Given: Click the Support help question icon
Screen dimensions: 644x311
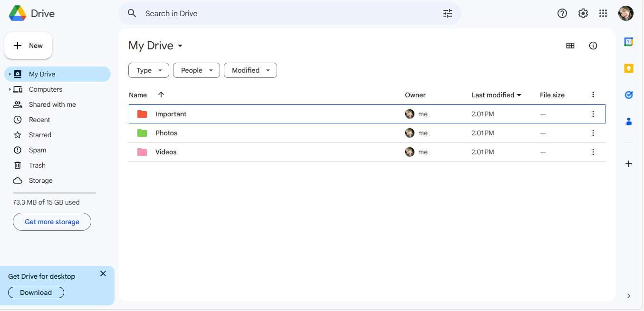Looking at the screenshot, I should (562, 13).
